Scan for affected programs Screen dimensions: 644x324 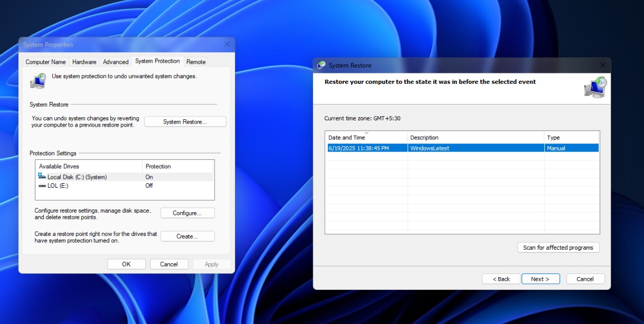point(558,247)
